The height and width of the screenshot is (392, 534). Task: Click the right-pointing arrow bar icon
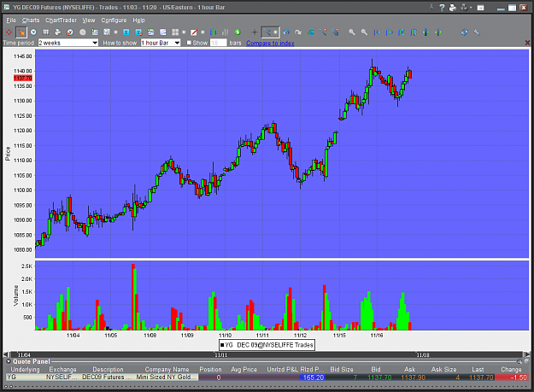tap(389, 32)
